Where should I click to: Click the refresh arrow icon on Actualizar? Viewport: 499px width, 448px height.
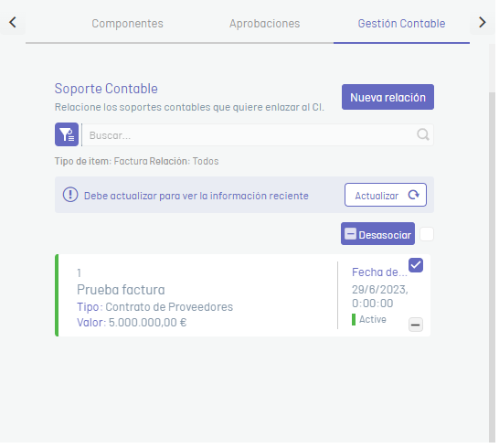pyautogui.click(x=413, y=195)
